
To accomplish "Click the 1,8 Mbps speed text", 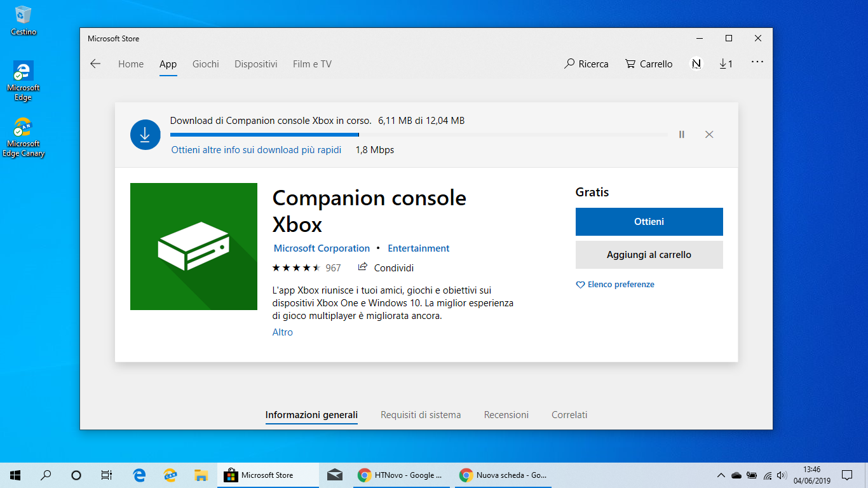I will click(x=375, y=150).
